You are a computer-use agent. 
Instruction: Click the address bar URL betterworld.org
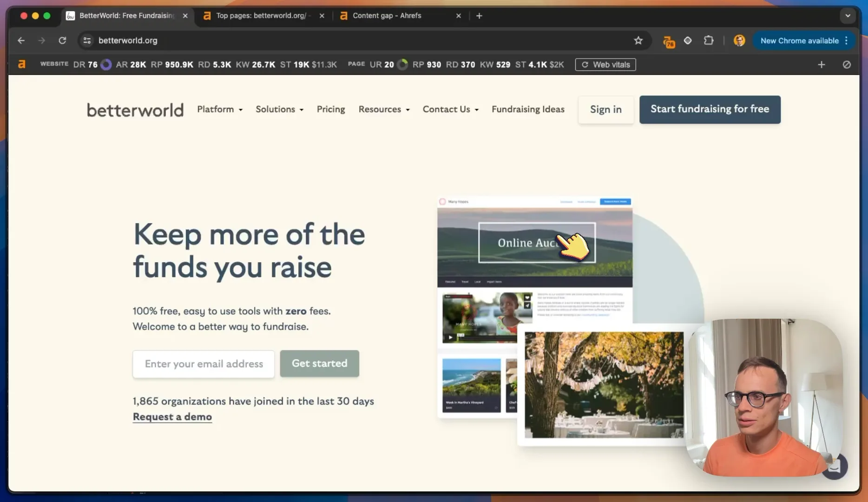[128, 40]
